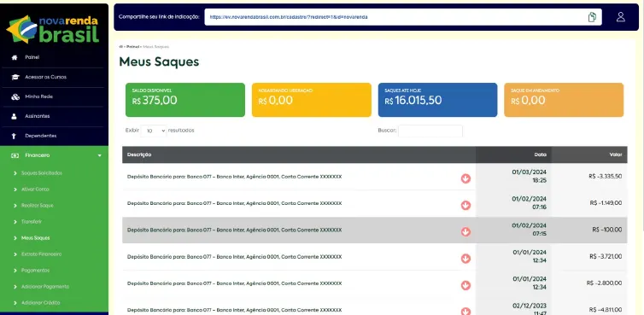Copy the referral link with the clipboard icon
644x315 pixels.
[x=592, y=17]
